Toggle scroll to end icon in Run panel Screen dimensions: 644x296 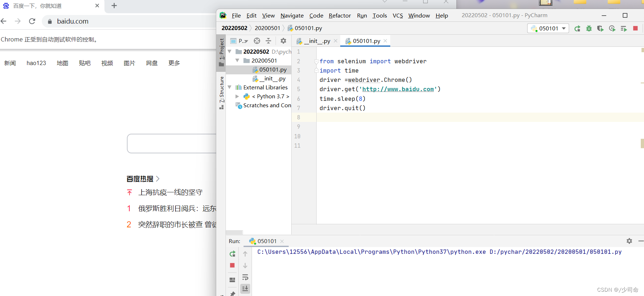pos(245,288)
